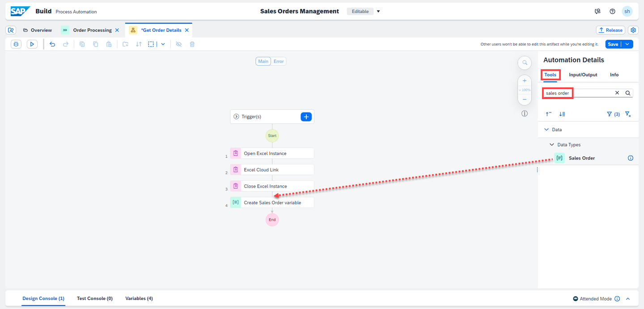This screenshot has width=644, height=309.
Task: Open info for Sales Order data type
Action: 631,158
